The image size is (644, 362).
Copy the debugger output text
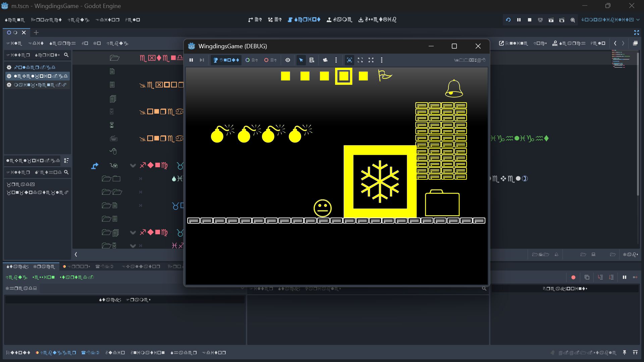pyautogui.click(x=587, y=277)
